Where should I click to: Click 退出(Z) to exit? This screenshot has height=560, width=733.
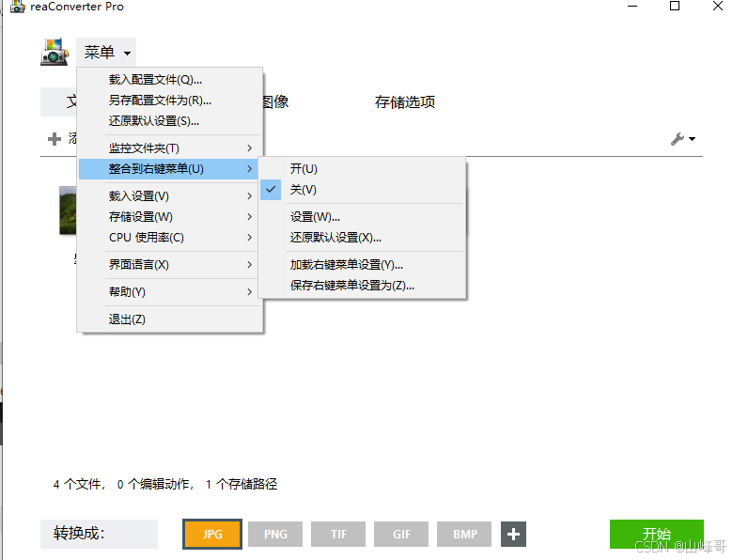[x=168, y=319]
